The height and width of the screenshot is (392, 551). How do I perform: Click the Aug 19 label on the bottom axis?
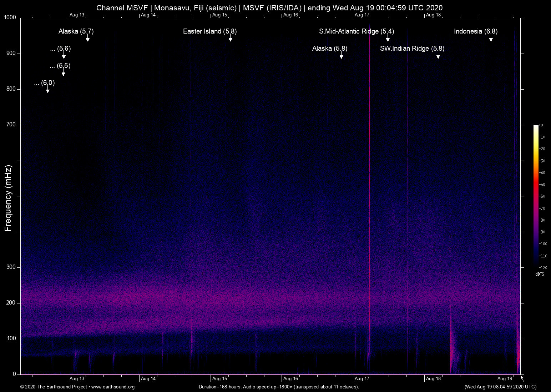(505, 379)
